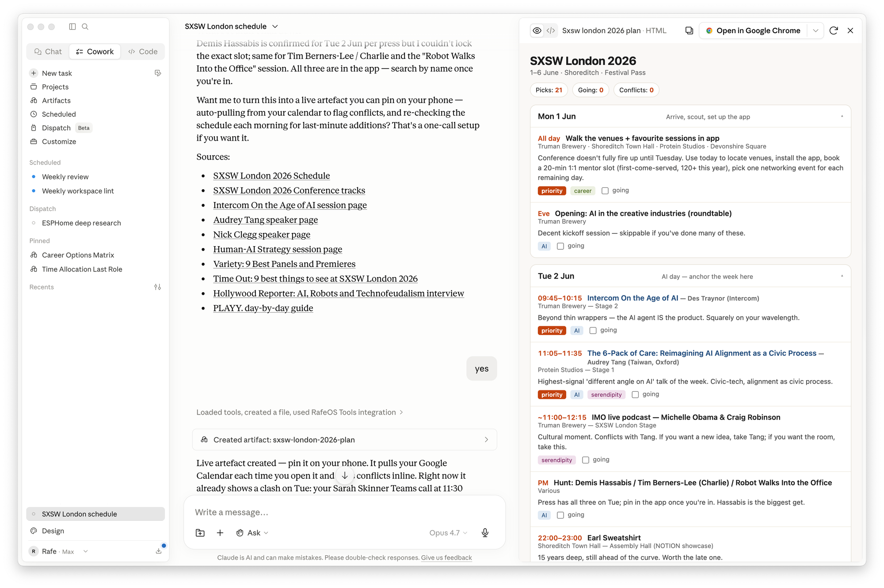The image size is (884, 588).
Task: Switch to the Chat tab
Action: (x=48, y=52)
